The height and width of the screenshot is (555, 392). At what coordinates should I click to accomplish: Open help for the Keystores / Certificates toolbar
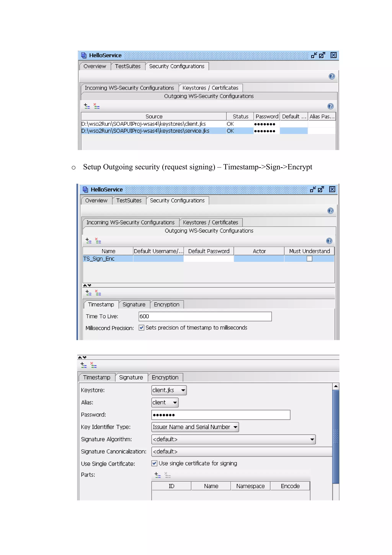pyautogui.click(x=330, y=106)
